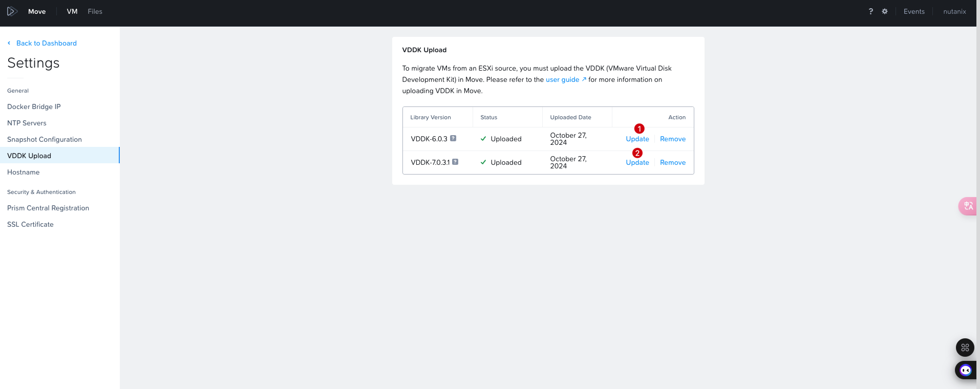Open the nutanix user menu
Viewport: 980px width, 389px height.
coord(954,11)
